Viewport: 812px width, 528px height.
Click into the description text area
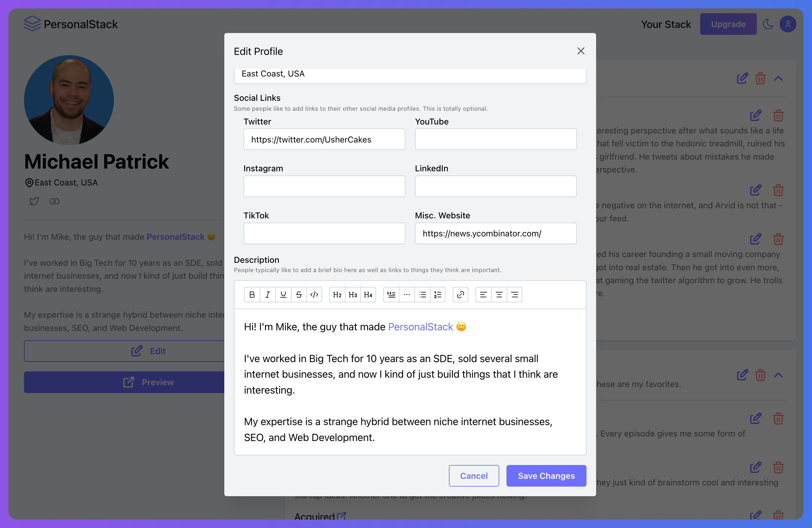click(410, 382)
